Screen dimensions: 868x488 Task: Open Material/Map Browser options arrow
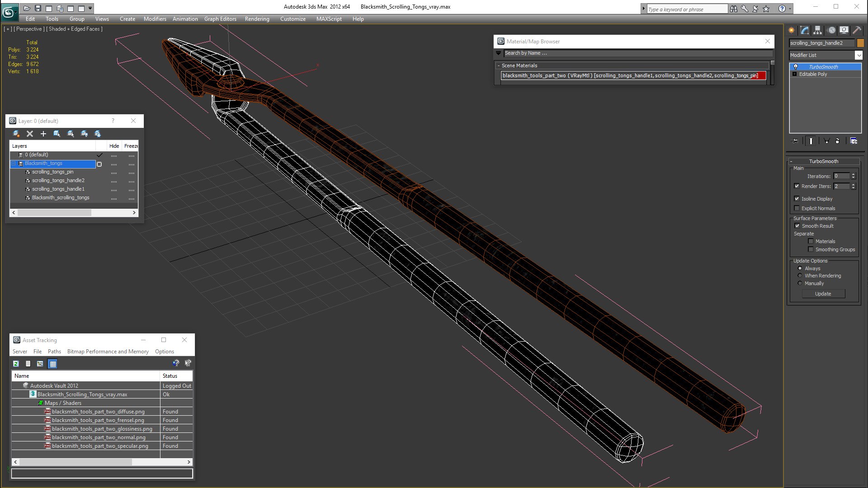pos(499,53)
